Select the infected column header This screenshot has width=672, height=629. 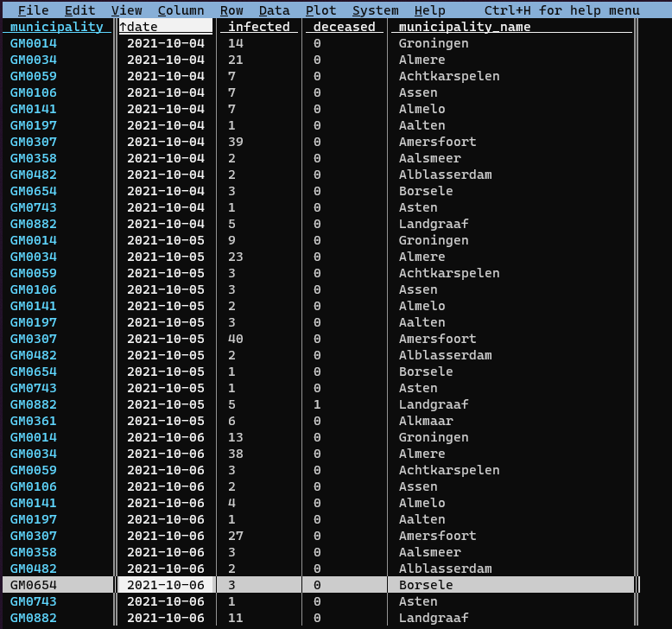[x=259, y=27]
